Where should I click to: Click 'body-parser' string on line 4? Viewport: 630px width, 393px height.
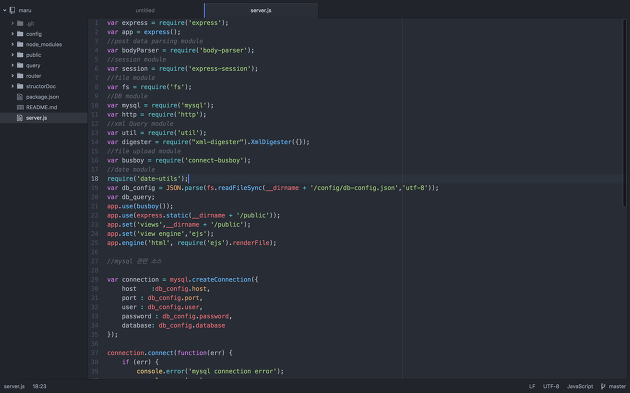pos(223,50)
